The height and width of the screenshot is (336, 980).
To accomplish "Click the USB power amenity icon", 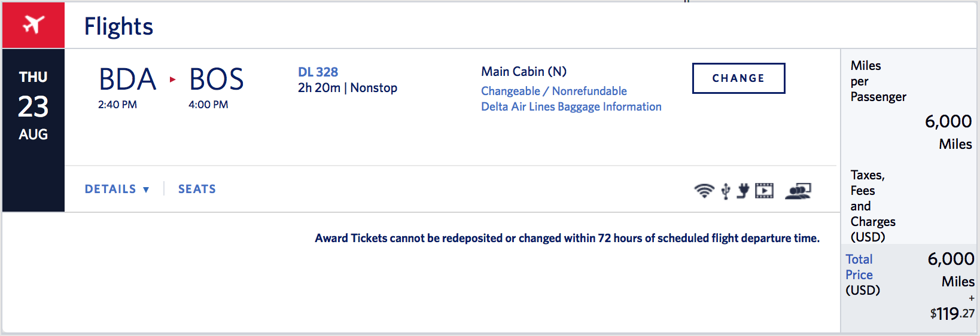I will 726,191.
